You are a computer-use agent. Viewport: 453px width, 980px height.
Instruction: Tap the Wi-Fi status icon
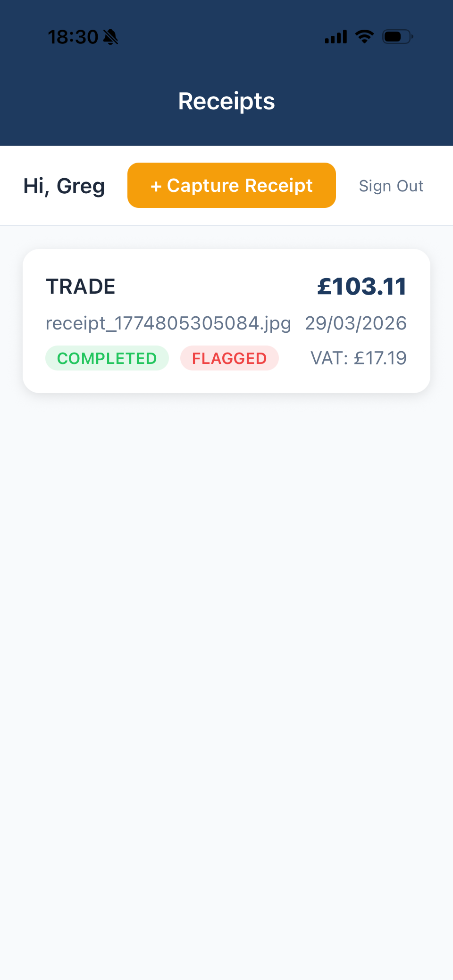click(x=364, y=37)
